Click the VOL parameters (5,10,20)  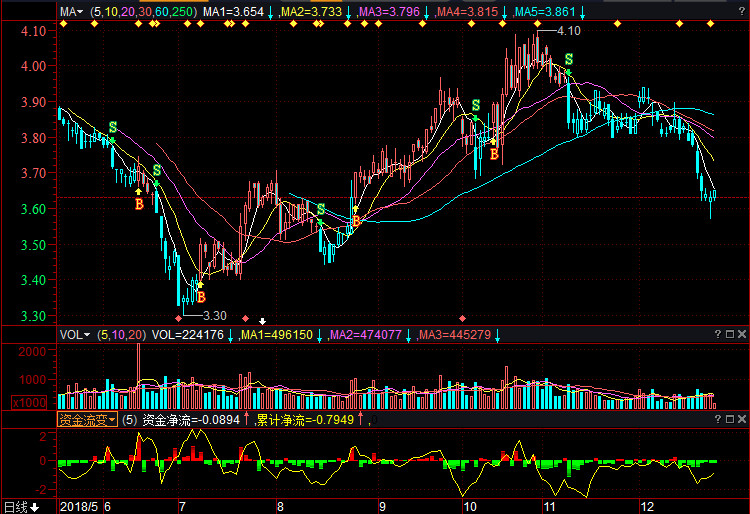pos(121,335)
